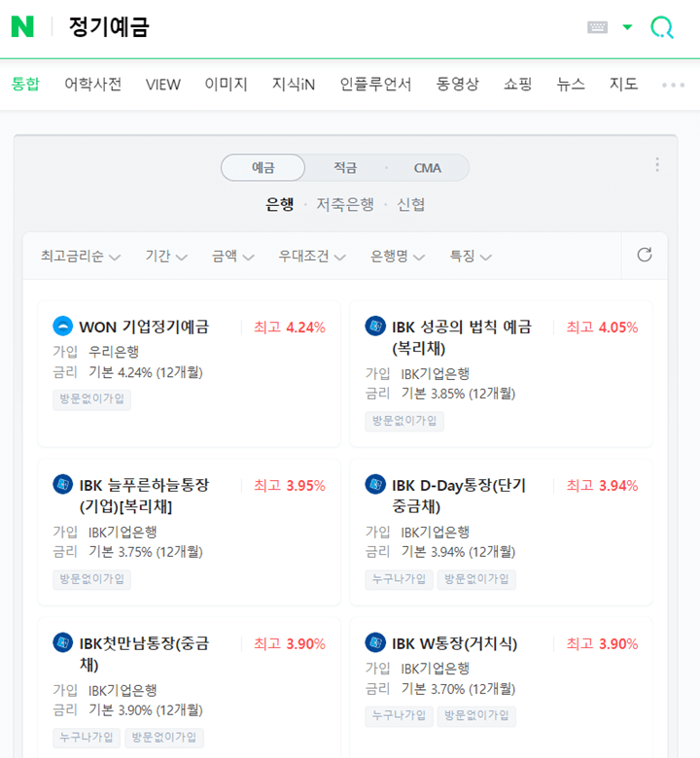Click the 최고 3.95% rate text
700x758 pixels.
290,485
